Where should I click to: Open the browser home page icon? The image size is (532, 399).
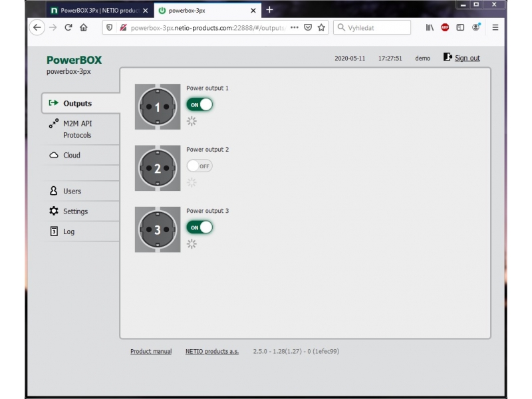tap(84, 27)
